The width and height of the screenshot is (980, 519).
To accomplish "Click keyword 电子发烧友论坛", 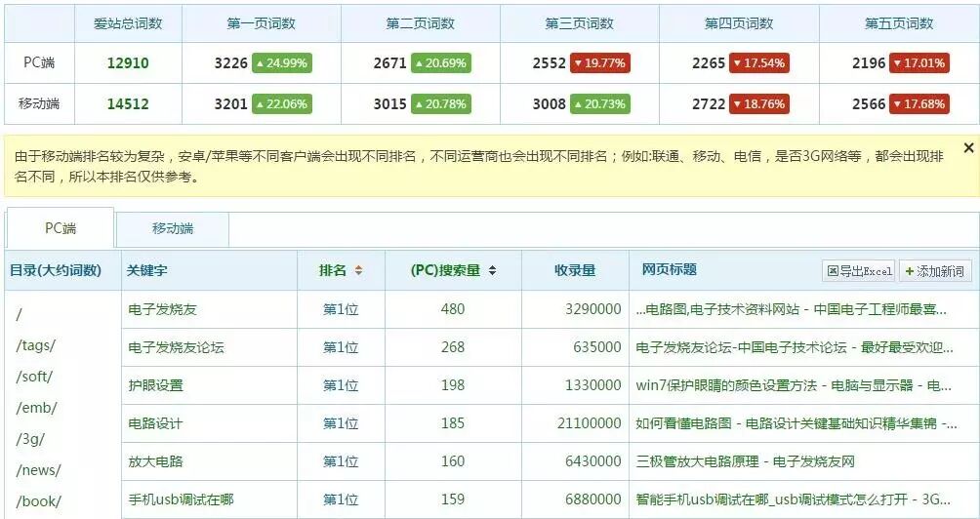I will pyautogui.click(x=176, y=347).
